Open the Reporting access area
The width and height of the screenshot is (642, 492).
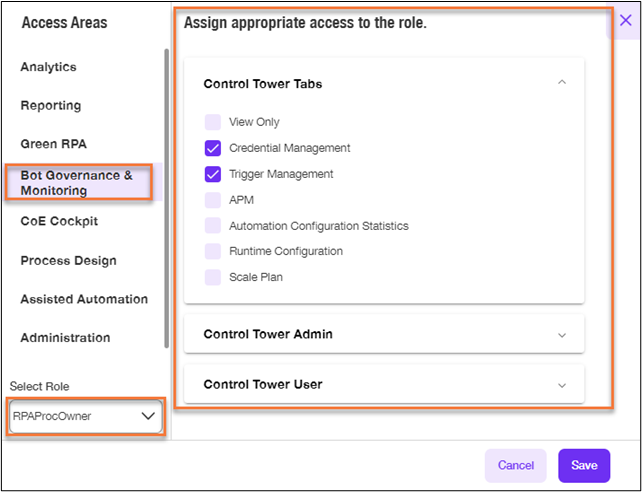[x=51, y=106]
